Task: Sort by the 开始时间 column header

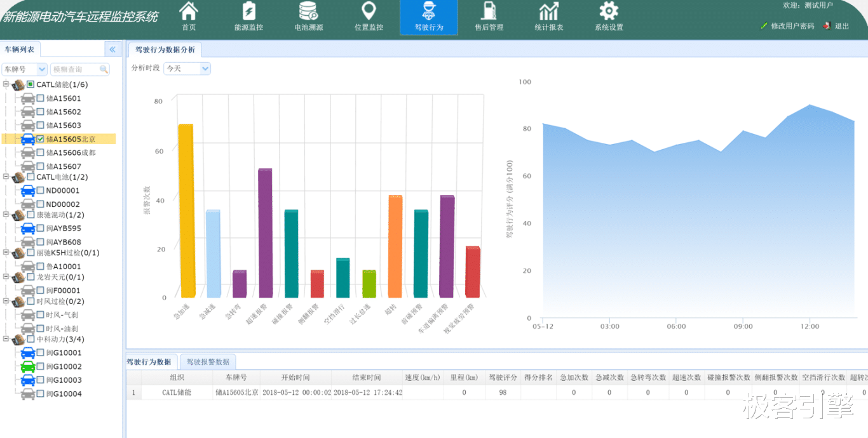Action: click(295, 377)
